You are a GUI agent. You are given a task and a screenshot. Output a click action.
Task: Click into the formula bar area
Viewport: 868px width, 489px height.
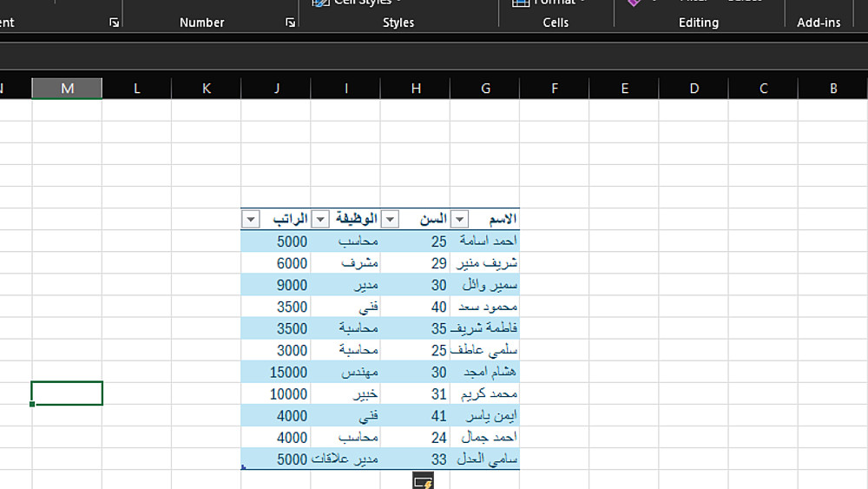434,56
